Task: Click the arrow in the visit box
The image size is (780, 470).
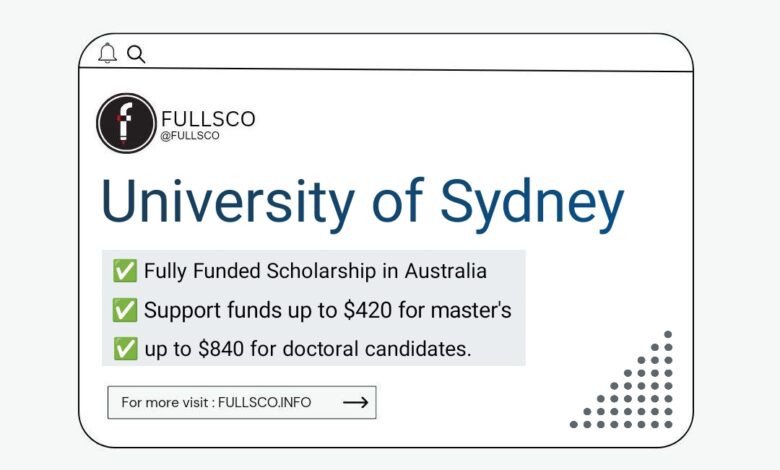Action: (356, 402)
